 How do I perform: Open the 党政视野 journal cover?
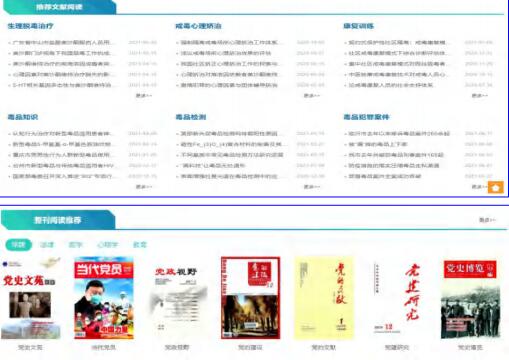point(177,298)
